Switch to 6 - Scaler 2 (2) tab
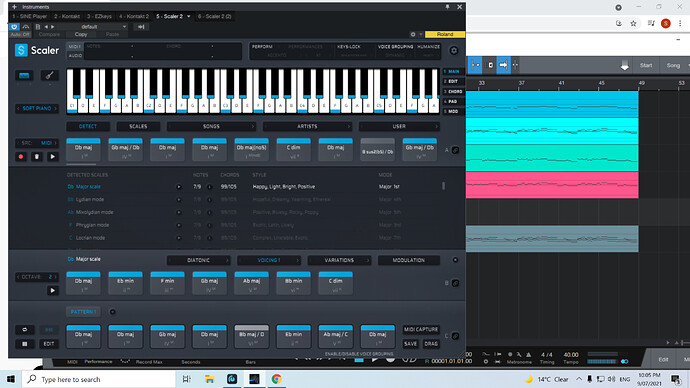The image size is (690, 388). click(x=214, y=16)
